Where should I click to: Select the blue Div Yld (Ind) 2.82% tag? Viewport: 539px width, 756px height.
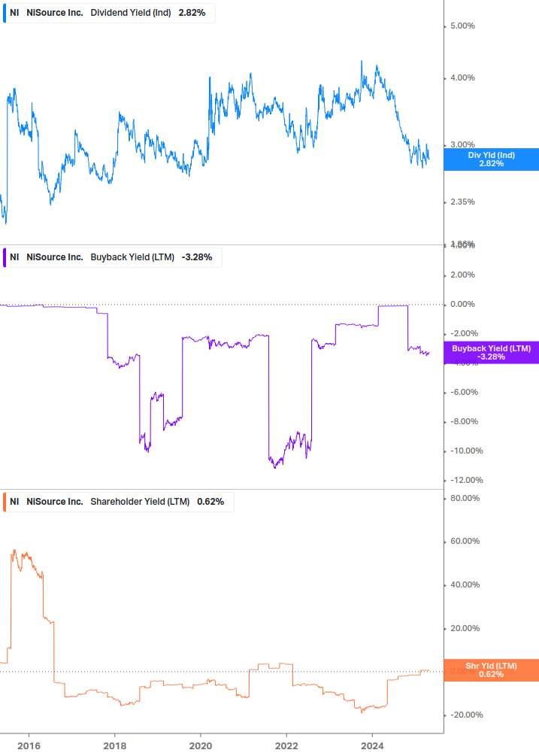491,159
